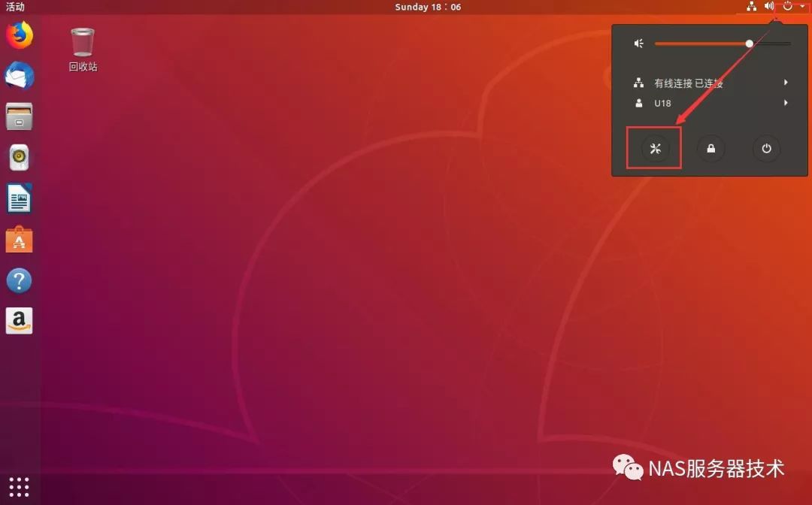Open the Files manager dock icon
The height and width of the screenshot is (505, 812).
[x=19, y=116]
